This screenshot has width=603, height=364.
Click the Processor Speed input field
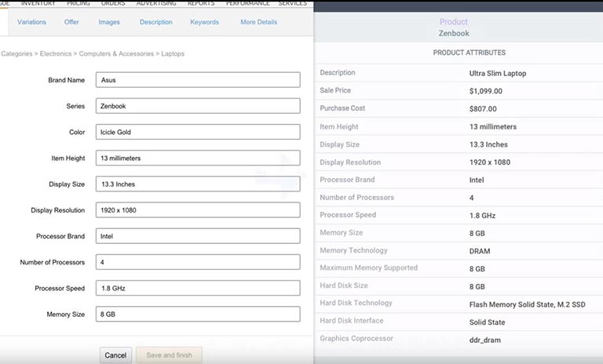coord(198,288)
